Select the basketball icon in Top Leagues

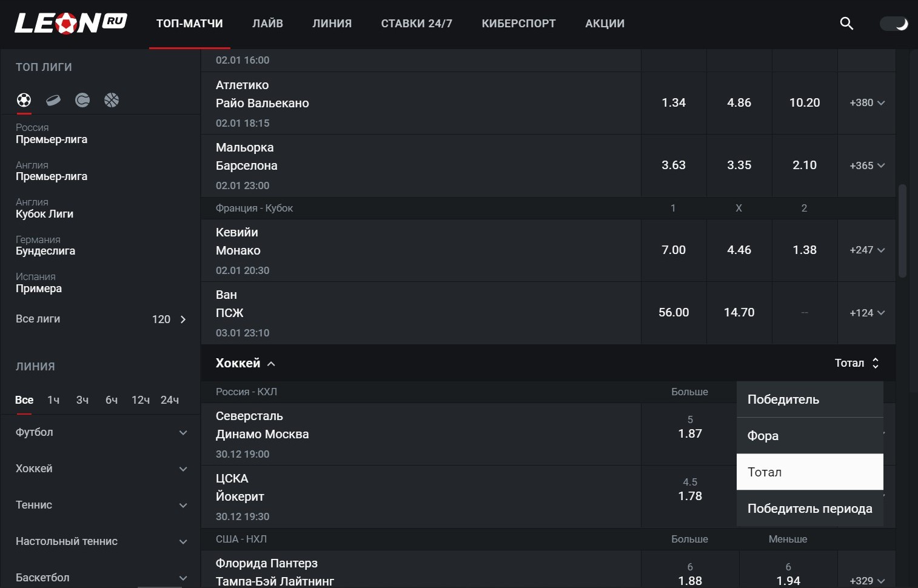(112, 100)
